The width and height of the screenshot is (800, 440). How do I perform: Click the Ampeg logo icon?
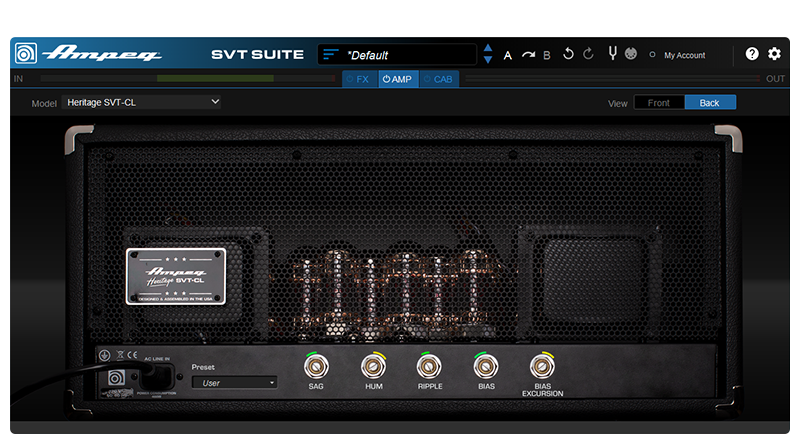tap(26, 53)
